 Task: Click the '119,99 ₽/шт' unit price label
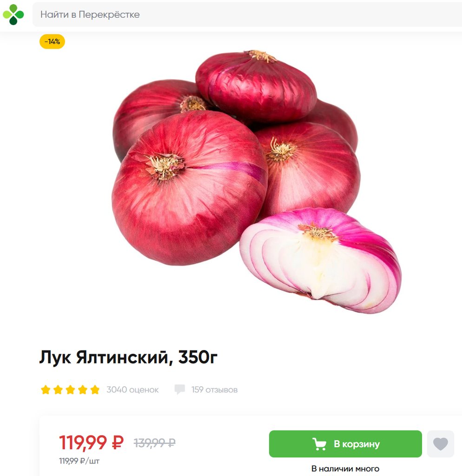click(x=79, y=461)
